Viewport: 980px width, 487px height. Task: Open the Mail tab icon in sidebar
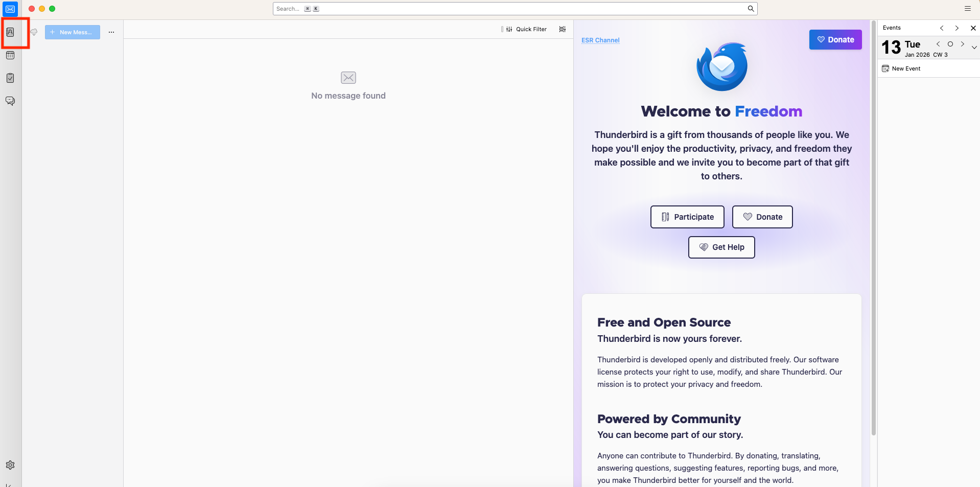click(x=10, y=9)
